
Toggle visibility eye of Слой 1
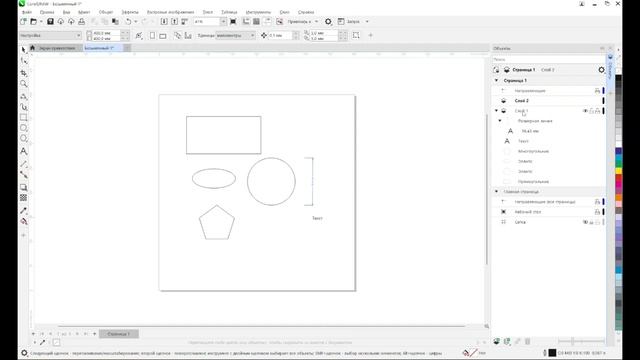[585, 111]
